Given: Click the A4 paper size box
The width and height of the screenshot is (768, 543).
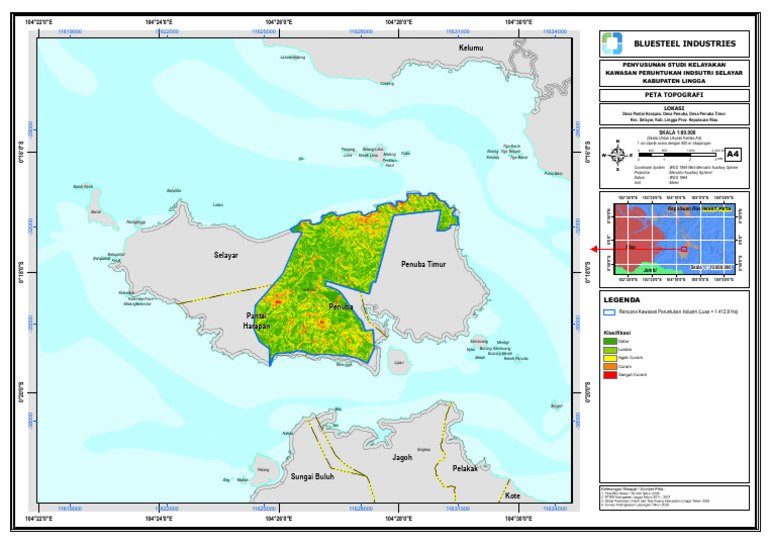Looking at the screenshot, I should click(x=733, y=155).
